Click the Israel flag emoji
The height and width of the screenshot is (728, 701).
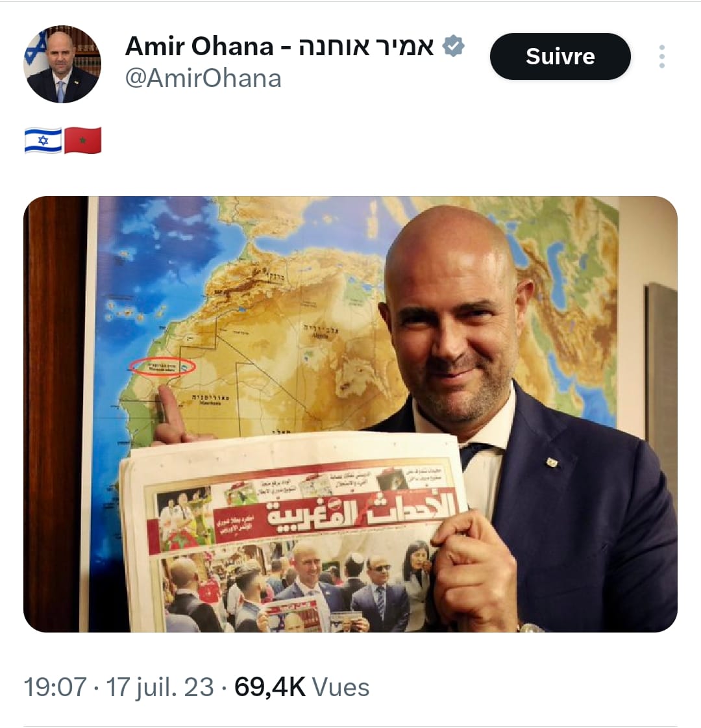43,140
